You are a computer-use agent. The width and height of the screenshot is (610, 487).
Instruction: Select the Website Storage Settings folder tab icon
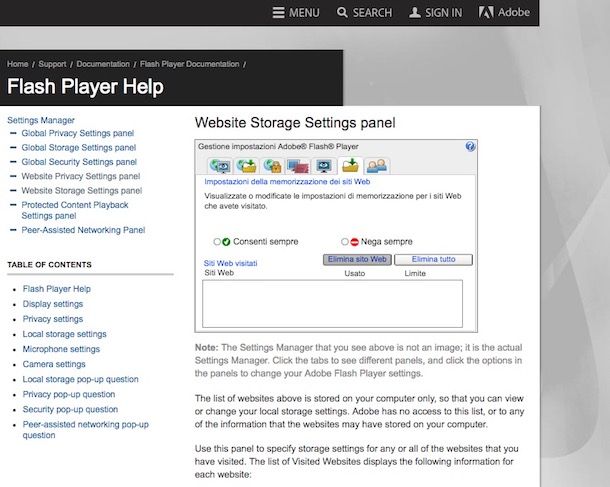point(350,166)
